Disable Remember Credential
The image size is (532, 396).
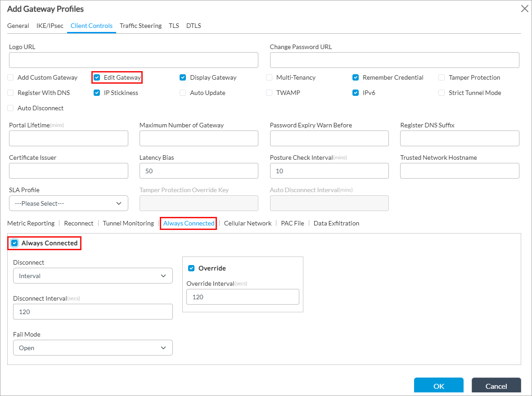click(355, 77)
